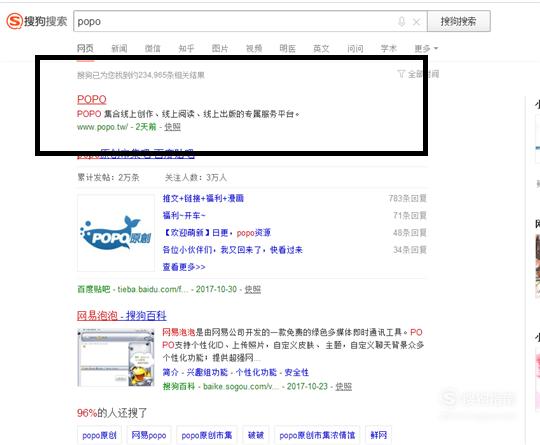Click the 搜狗搜索 search button
Screen dimensions: 540x445
click(x=459, y=21)
